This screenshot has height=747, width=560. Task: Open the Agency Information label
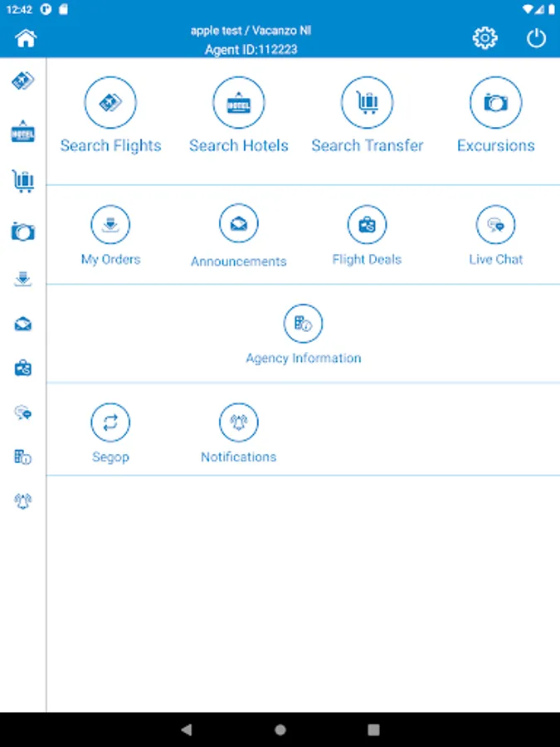click(304, 359)
